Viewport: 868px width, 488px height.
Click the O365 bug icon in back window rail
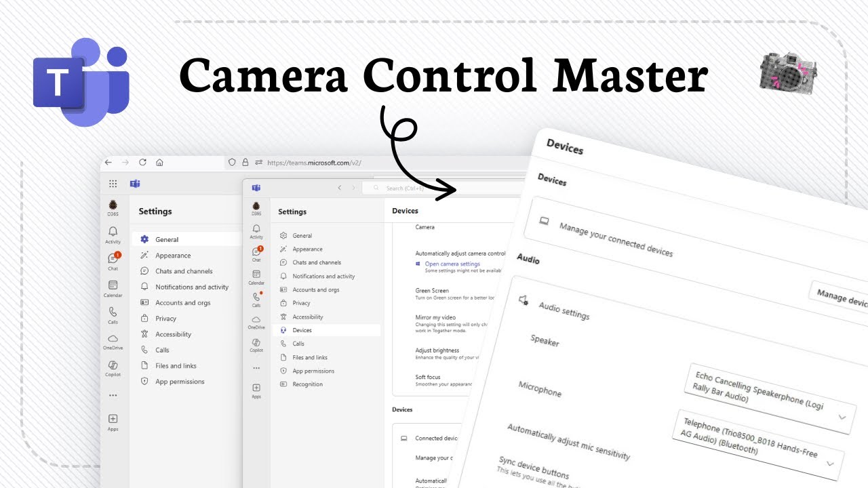113,207
